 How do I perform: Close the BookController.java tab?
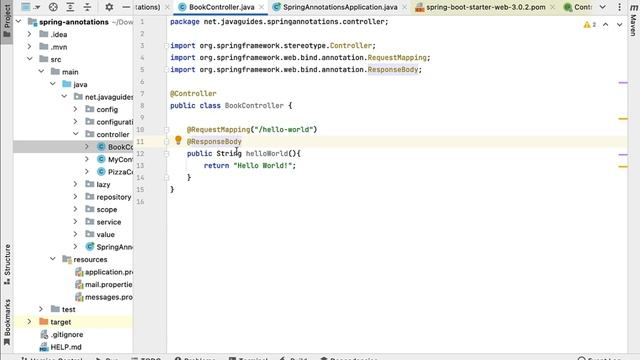pos(262,7)
